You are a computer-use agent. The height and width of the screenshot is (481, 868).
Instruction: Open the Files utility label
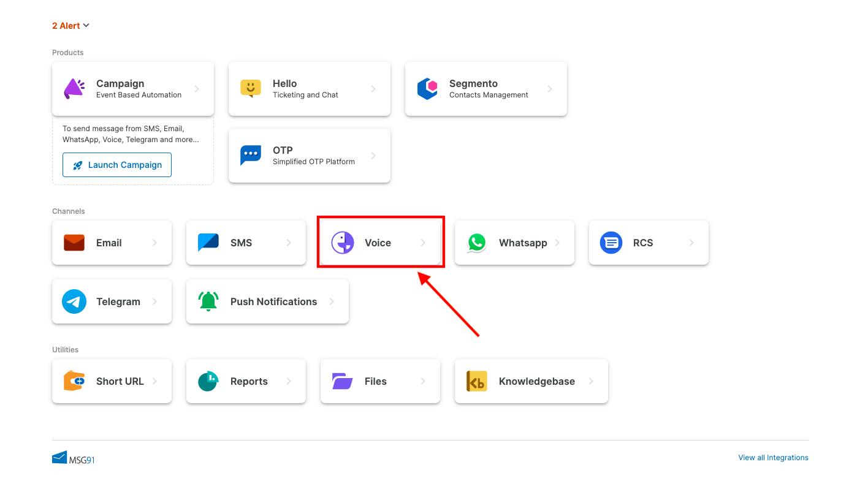click(x=376, y=381)
